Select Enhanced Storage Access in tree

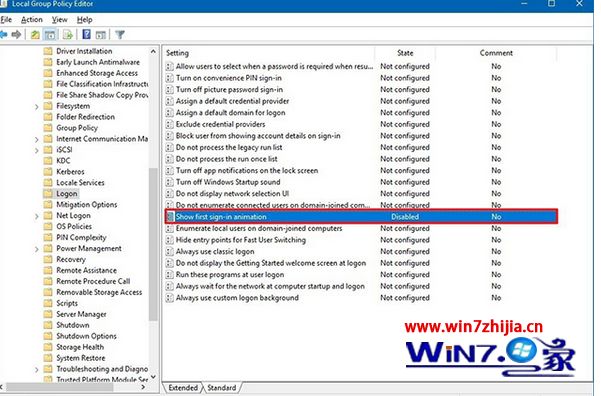tap(97, 73)
